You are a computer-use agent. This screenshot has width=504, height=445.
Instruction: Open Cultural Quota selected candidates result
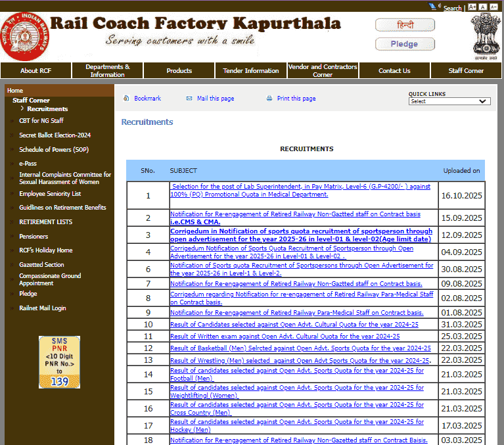click(x=294, y=325)
